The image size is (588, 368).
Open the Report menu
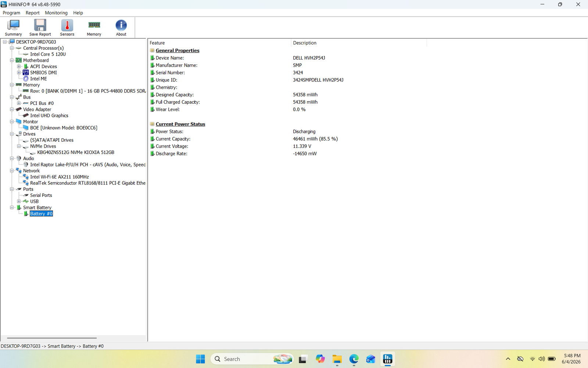point(32,13)
